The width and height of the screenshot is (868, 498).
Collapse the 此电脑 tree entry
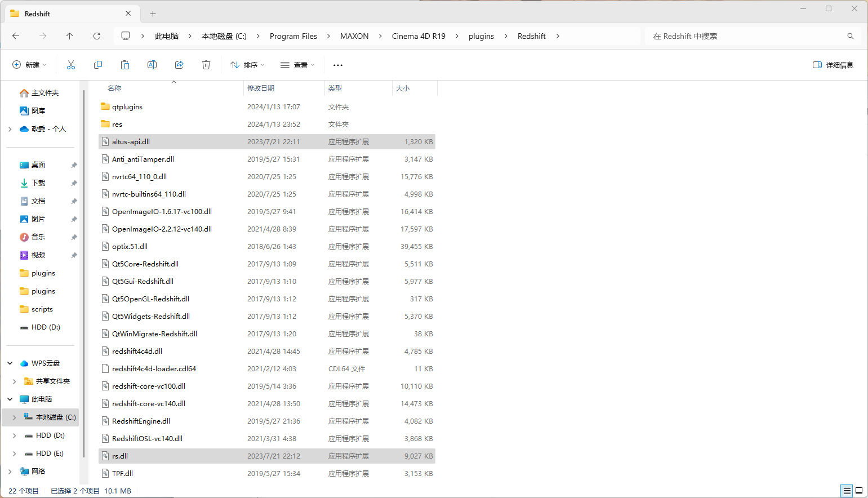point(10,399)
